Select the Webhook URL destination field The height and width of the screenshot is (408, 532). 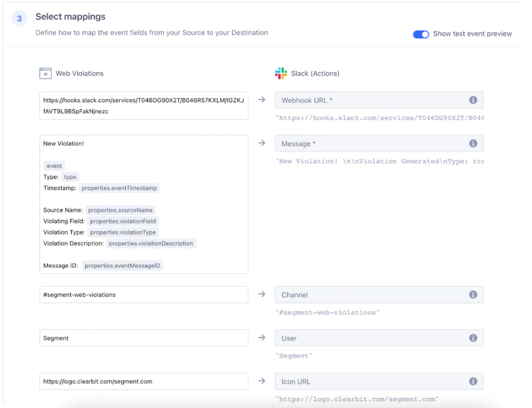tap(371, 100)
